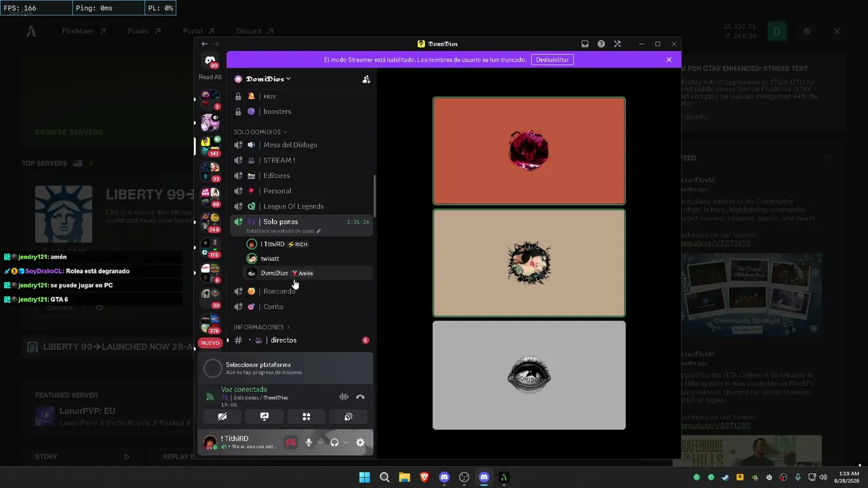
Task: Join the Corito voice channel
Action: click(302, 306)
